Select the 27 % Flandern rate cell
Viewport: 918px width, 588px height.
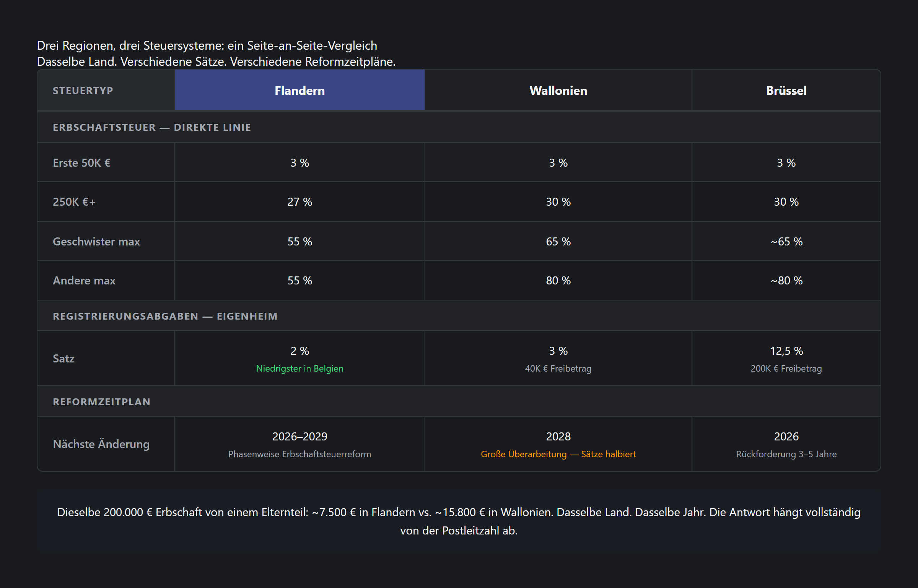[299, 202]
